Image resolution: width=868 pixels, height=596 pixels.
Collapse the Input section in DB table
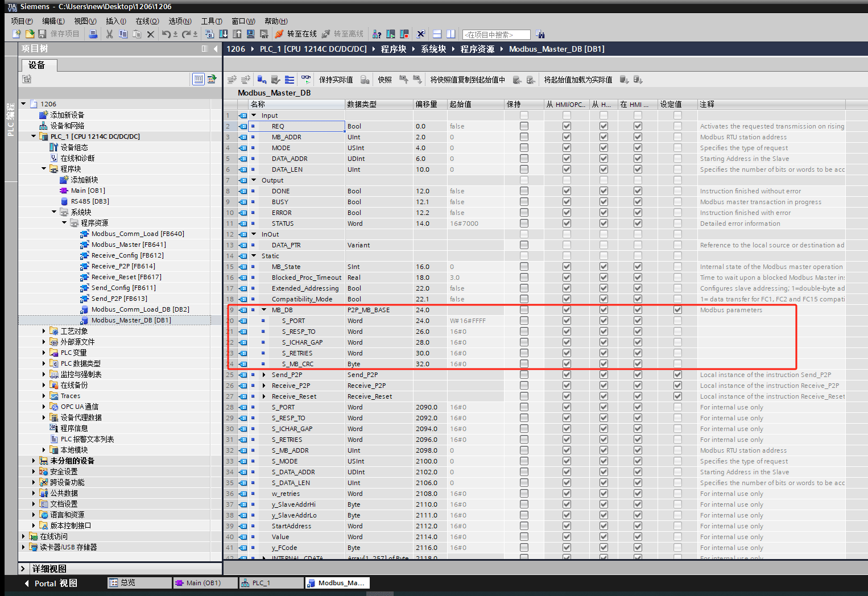[254, 115]
